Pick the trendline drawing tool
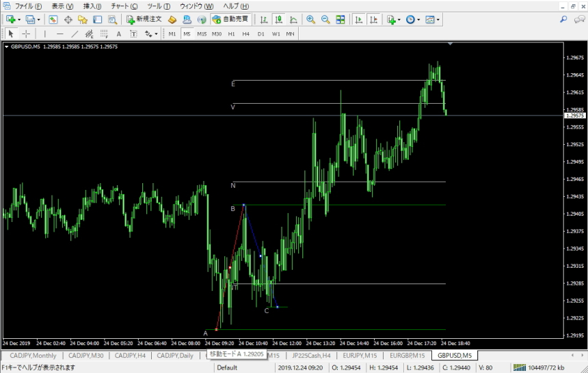The width and height of the screenshot is (588, 373). [x=75, y=33]
